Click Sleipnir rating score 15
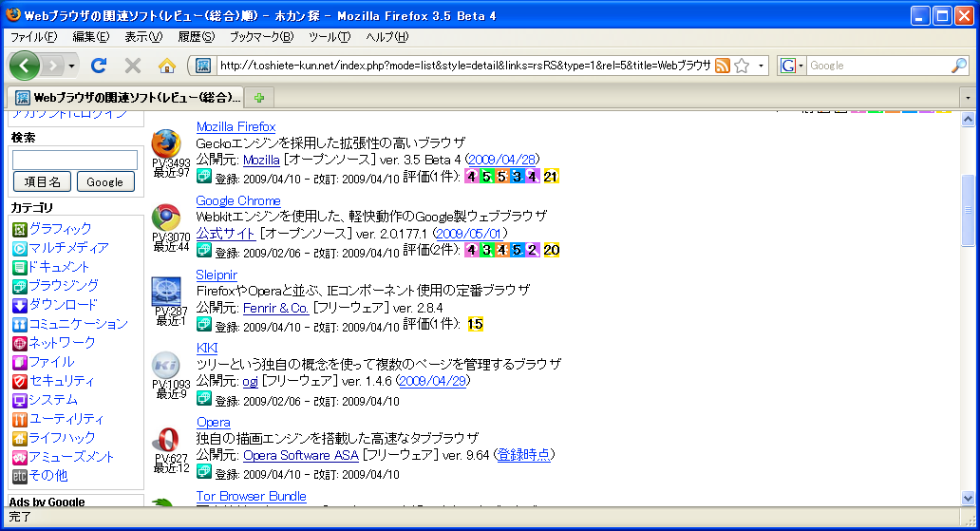 [475, 324]
